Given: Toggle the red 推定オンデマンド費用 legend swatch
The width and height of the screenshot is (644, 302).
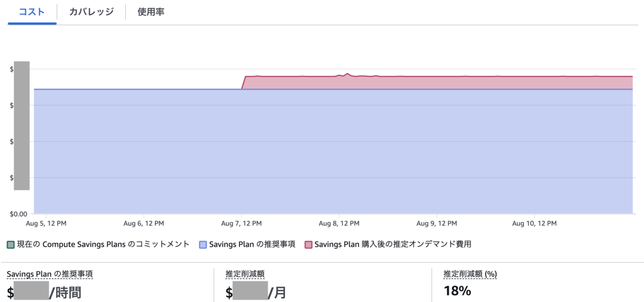Looking at the screenshot, I should [x=309, y=245].
